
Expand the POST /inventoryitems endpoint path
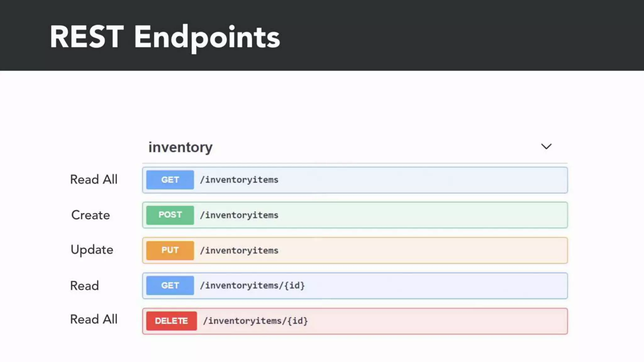click(x=239, y=215)
